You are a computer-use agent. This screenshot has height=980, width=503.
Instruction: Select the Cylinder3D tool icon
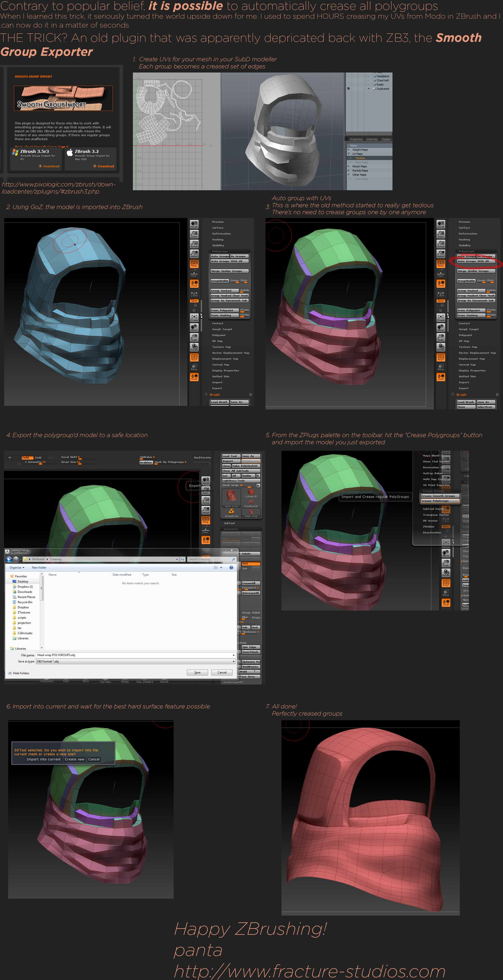coord(251,492)
